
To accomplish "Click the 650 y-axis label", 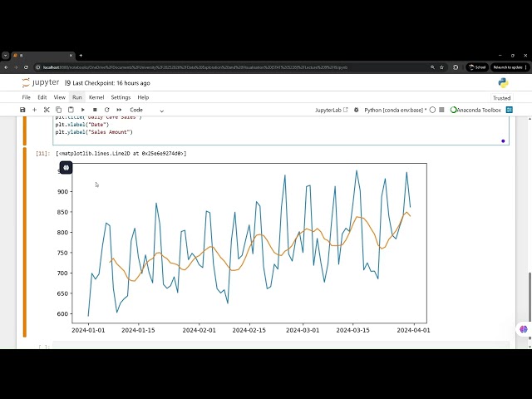I will click(63, 293).
